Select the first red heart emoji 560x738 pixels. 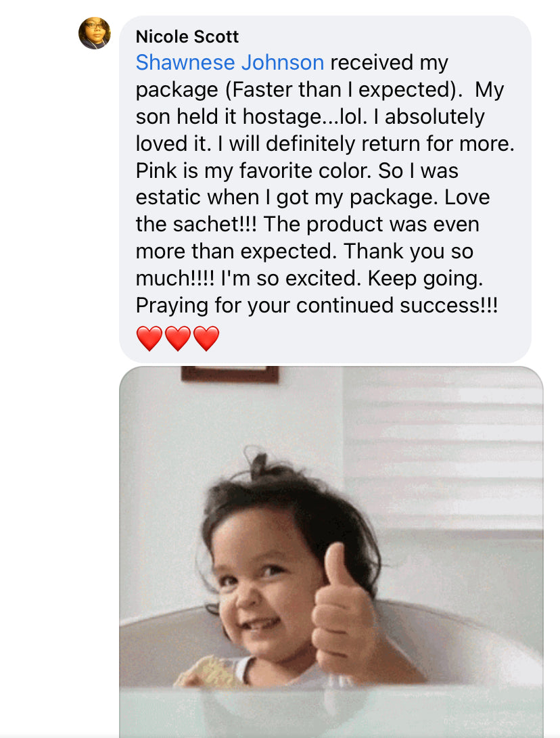(149, 338)
